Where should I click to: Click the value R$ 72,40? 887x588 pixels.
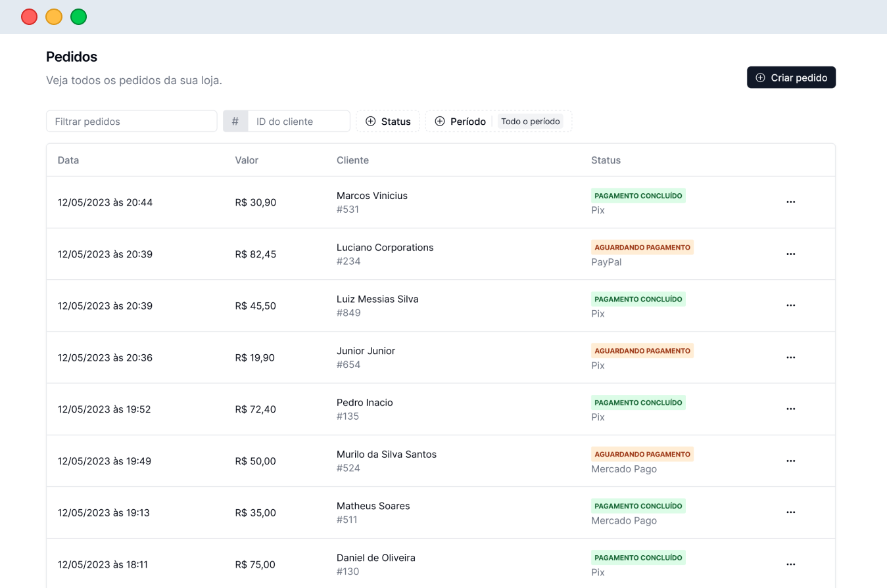pos(256,409)
